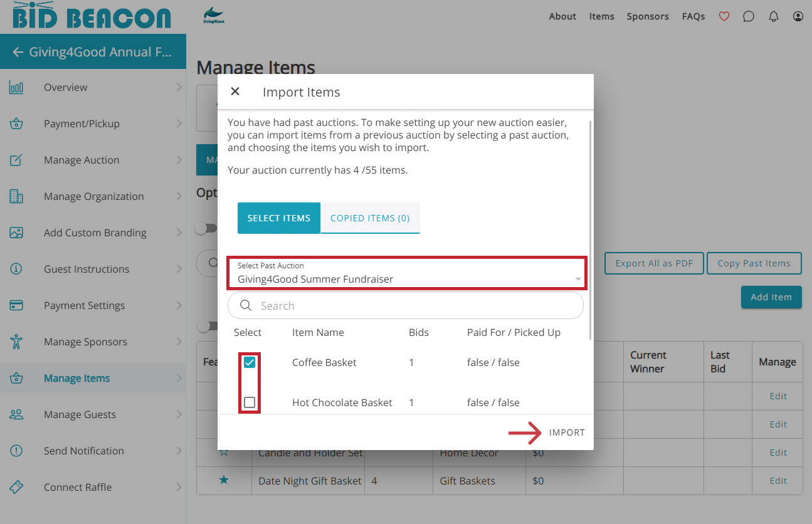Click the Import Items dialog scrollbar

(x=591, y=230)
